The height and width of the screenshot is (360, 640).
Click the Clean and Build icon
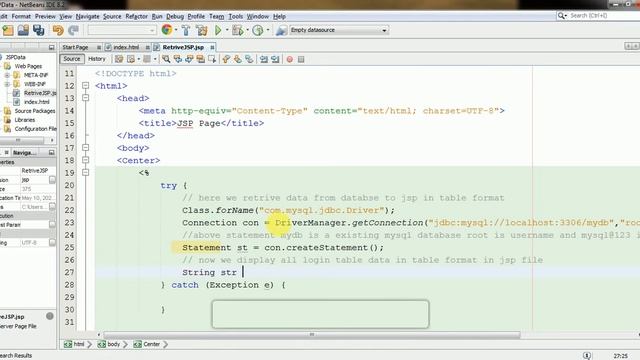coord(201,30)
